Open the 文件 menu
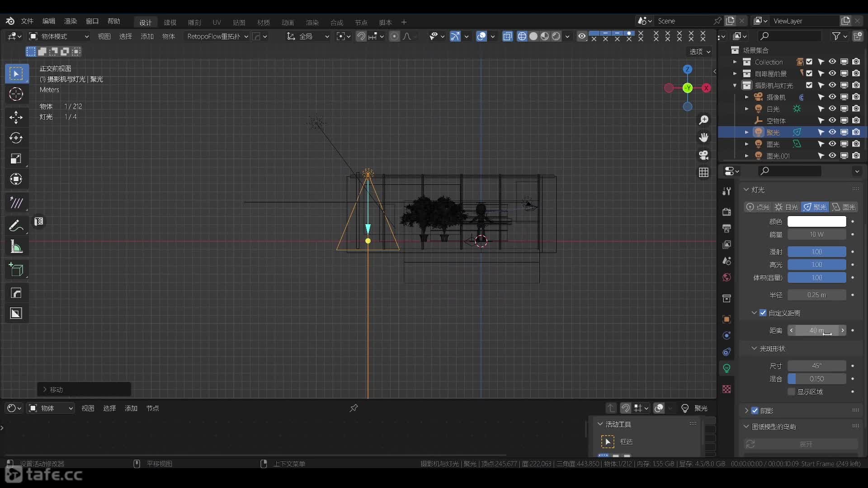 (x=27, y=21)
